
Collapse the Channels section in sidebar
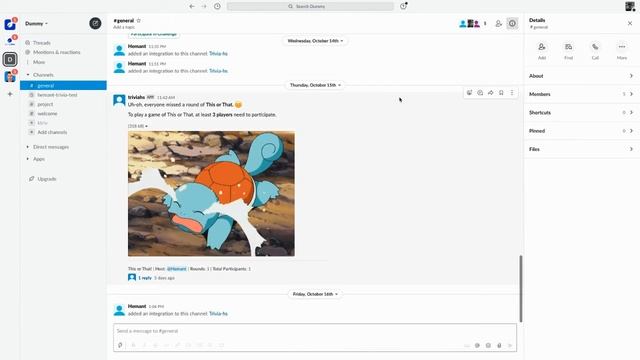tap(28, 75)
